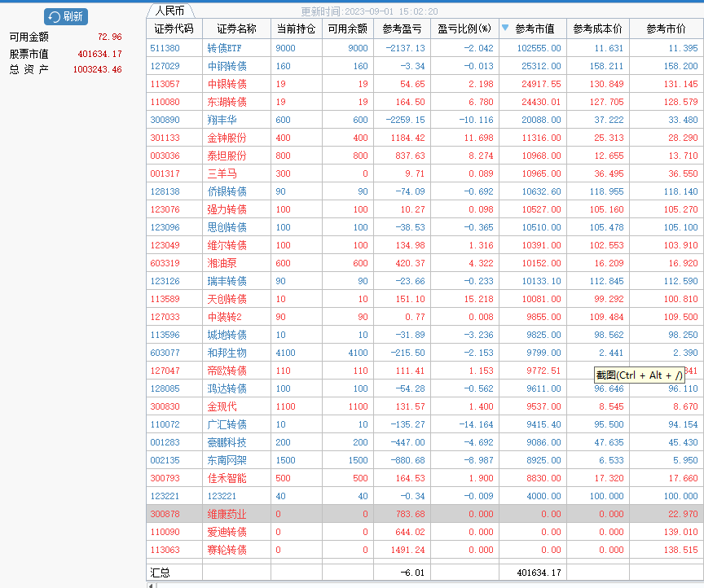Sort by the 参考盈亏 column header
Viewport: 704px width, 588px height.
(x=402, y=29)
